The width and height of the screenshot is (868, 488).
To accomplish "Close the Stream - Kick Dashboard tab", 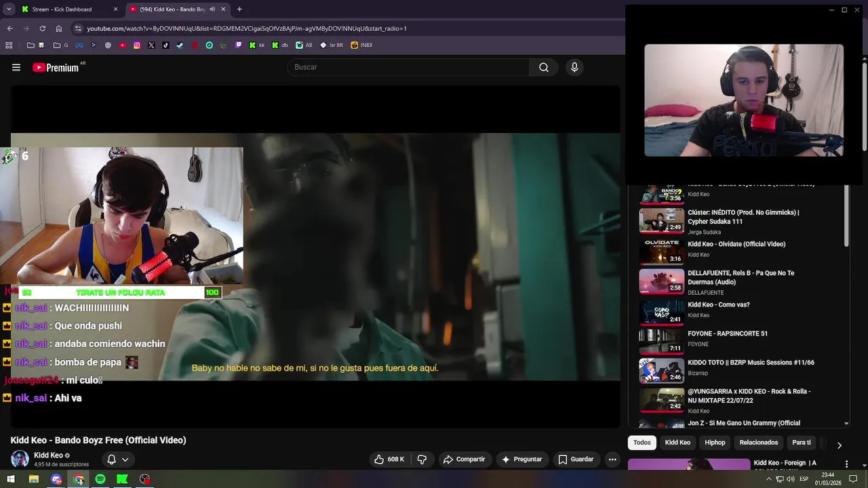I will tap(115, 9).
